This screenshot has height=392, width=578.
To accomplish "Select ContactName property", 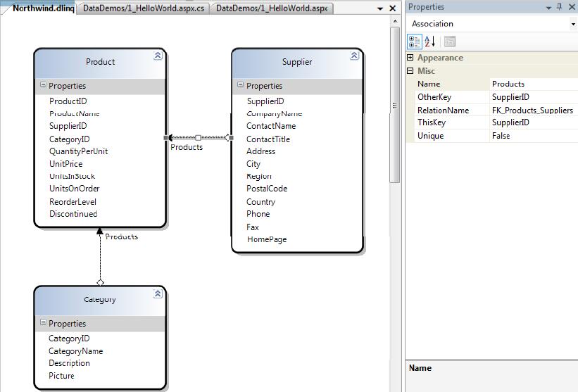I will [271, 126].
